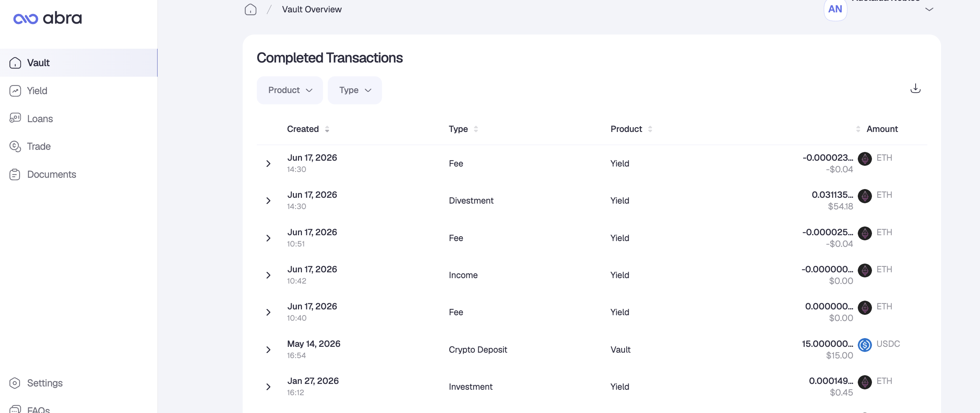Click the $0.45 amount value
The image size is (980, 413).
(x=841, y=393)
